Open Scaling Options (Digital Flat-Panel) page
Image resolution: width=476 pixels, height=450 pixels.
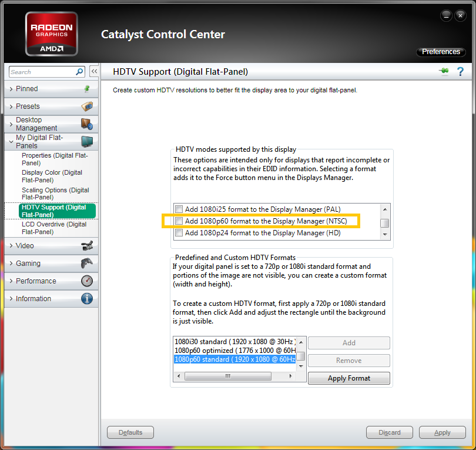click(55, 194)
